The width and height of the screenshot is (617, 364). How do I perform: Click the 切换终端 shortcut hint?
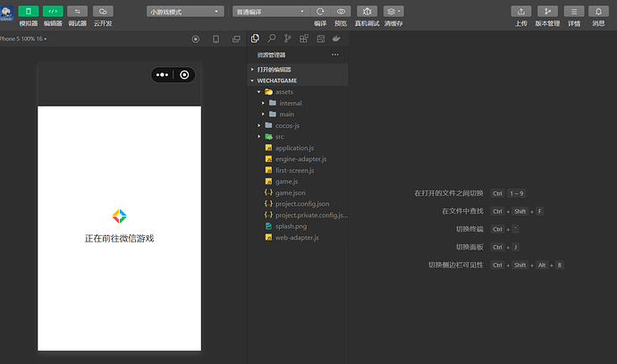(x=469, y=229)
